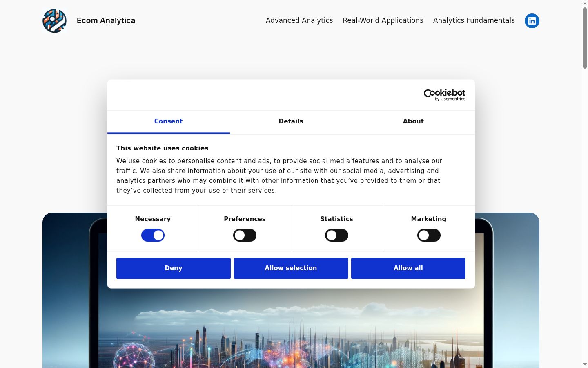Toggle the Necessary cookies switch
Image resolution: width=588 pixels, height=368 pixels.
(153, 236)
